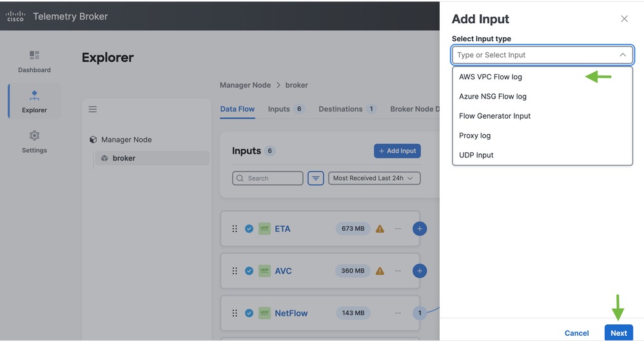Switch to the Inputs tab
The image size is (644, 341).
tap(279, 109)
